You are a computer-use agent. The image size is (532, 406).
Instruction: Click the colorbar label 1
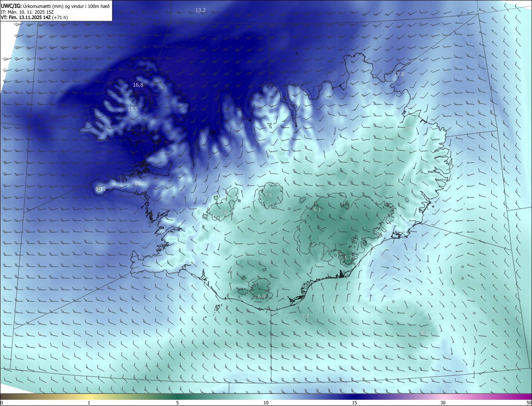[x=89, y=403]
